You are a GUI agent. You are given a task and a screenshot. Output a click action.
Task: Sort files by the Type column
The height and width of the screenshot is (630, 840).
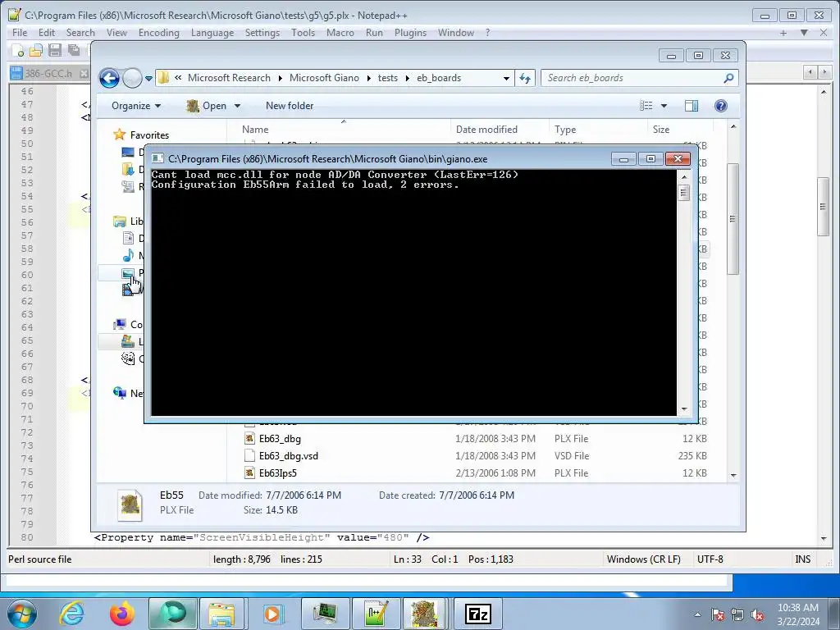pos(598,129)
